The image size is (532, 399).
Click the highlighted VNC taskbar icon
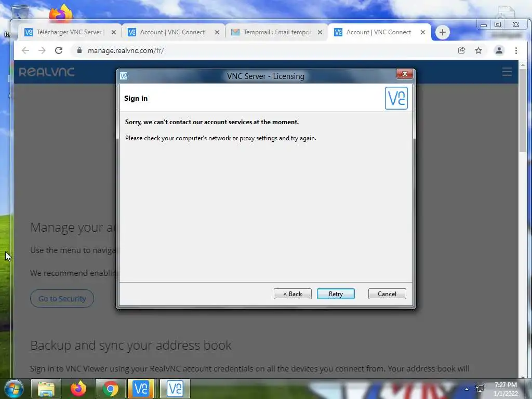141,389
